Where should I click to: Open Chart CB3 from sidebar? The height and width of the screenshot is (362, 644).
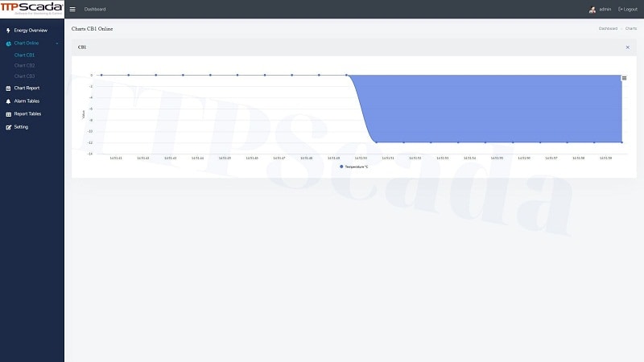(24, 76)
